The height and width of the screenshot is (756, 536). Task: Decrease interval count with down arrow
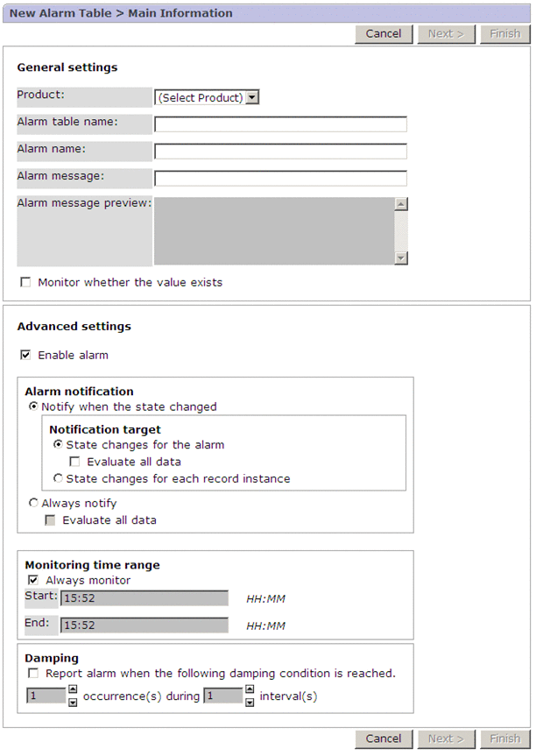click(249, 702)
